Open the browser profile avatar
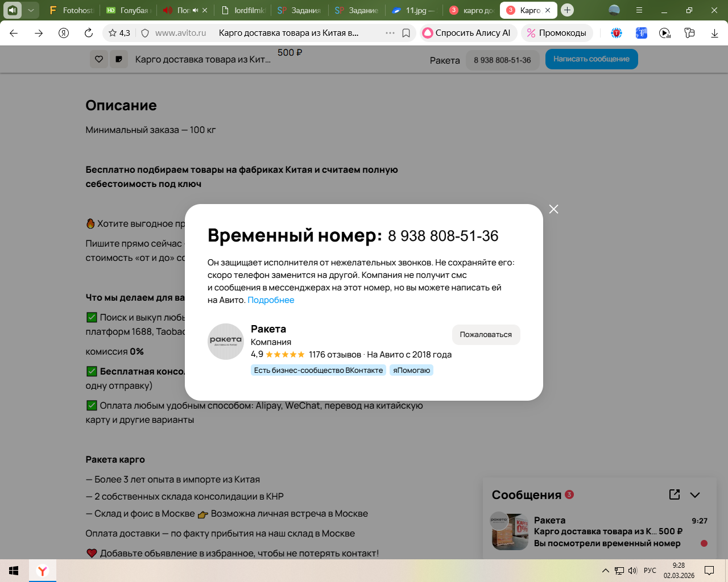Image resolution: width=728 pixels, height=582 pixels. [614, 10]
